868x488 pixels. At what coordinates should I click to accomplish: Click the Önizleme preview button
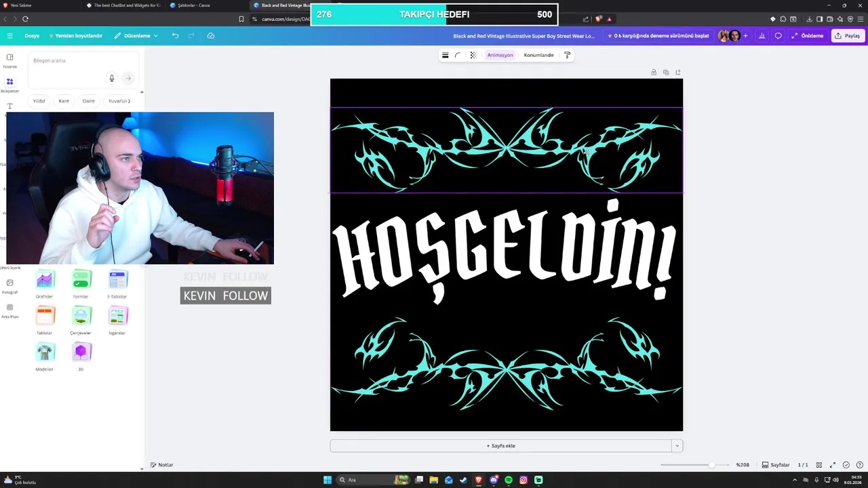click(x=808, y=36)
